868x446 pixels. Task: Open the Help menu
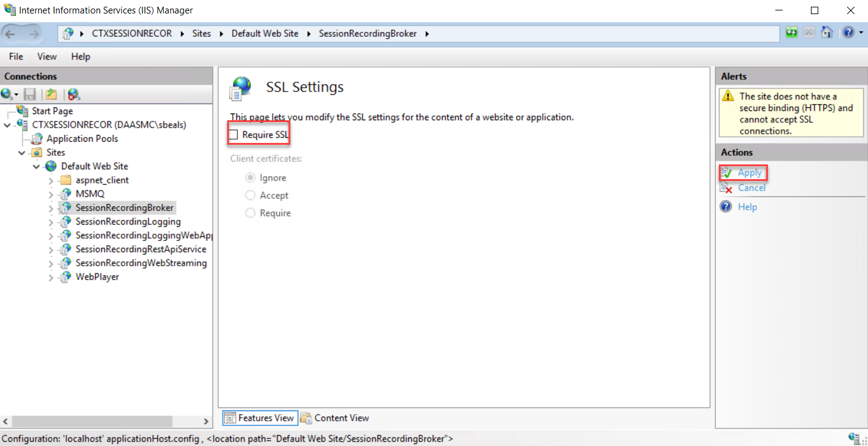(80, 56)
